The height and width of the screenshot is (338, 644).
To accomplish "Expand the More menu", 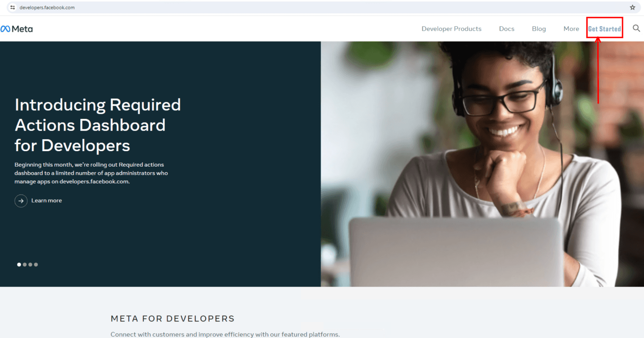I will pyautogui.click(x=571, y=29).
